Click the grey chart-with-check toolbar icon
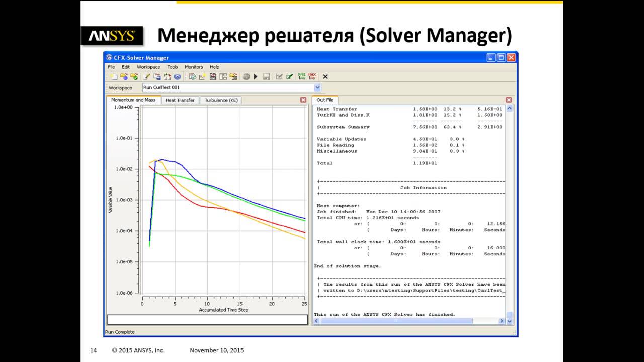644x362 pixels. click(x=279, y=77)
